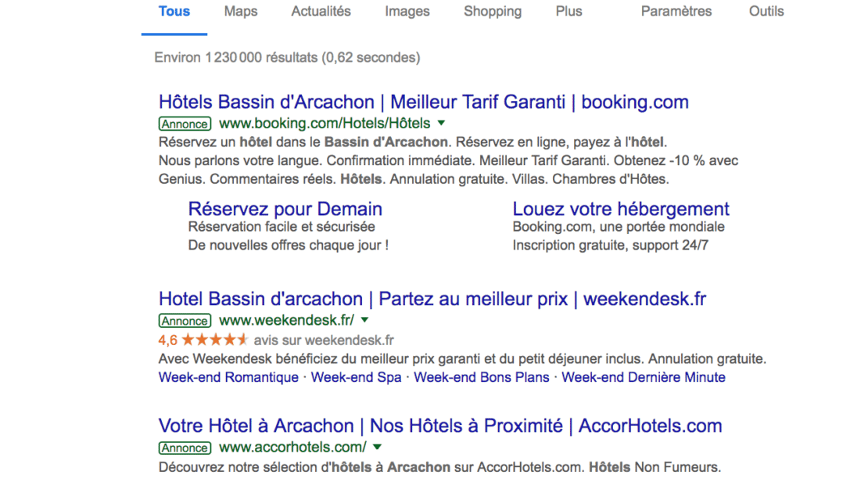Expand booking.com ad URL dropdown arrow
Screen dimensions: 868x493
tap(441, 123)
